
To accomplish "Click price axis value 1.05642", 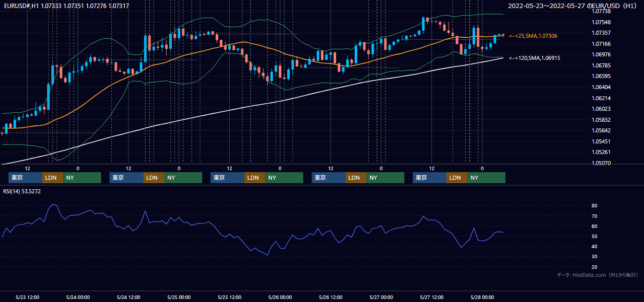I will 601,130.
